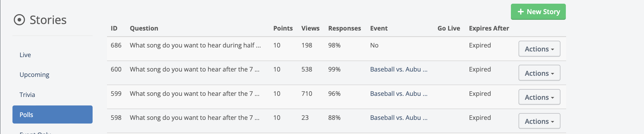Open Baseball vs. Aubu event for story 598
The height and width of the screenshot is (134, 644).
[x=398, y=118]
